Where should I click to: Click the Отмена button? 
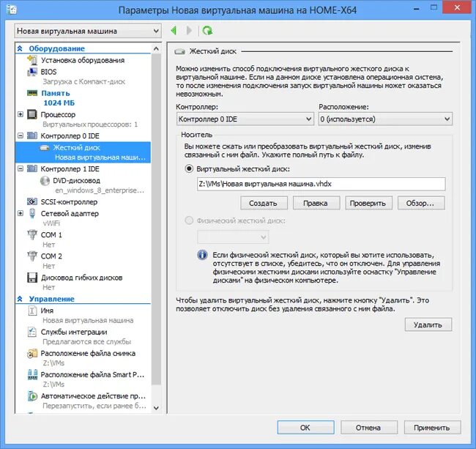point(369,428)
